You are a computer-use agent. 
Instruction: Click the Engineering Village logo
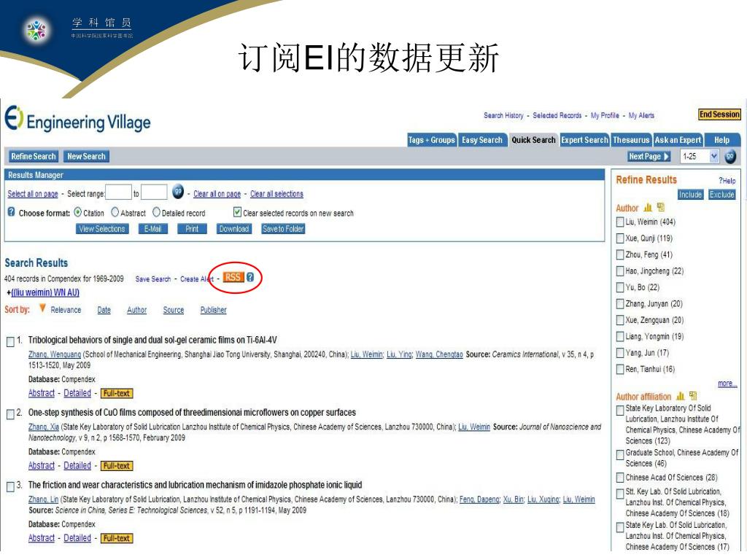(77, 120)
